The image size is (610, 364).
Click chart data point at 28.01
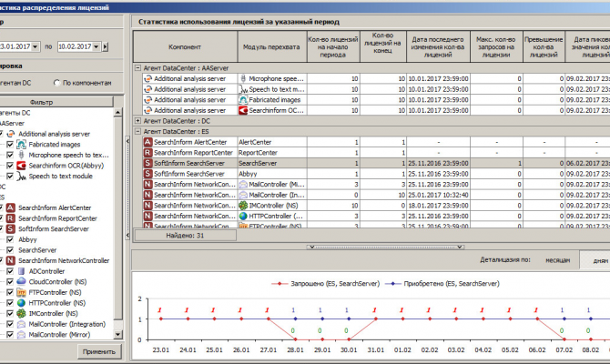tap(295, 339)
